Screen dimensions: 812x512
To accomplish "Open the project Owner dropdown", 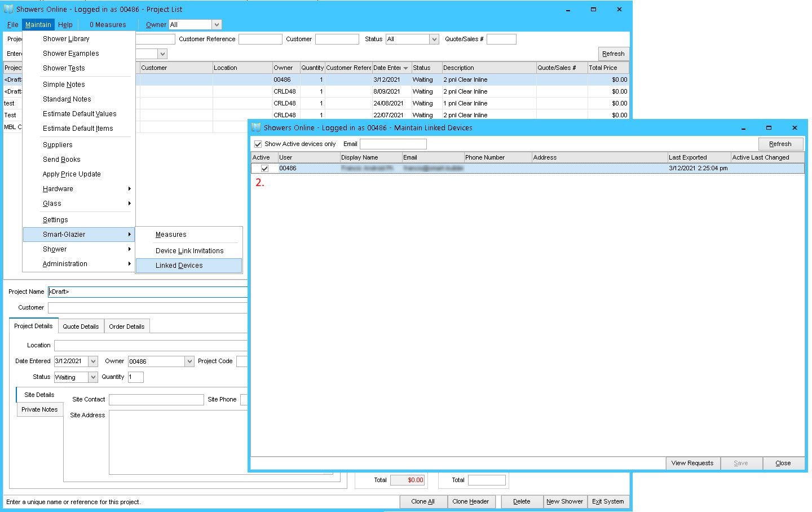I will click(189, 361).
